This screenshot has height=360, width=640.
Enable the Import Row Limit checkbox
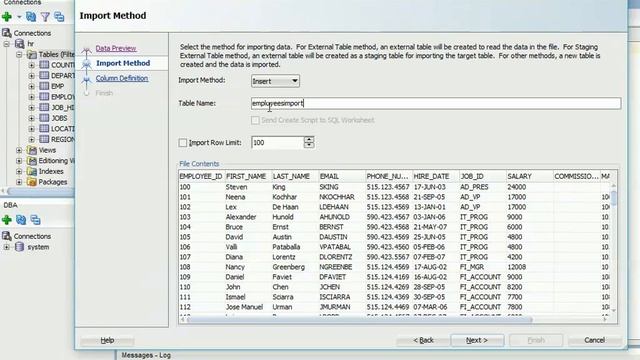tap(182, 142)
